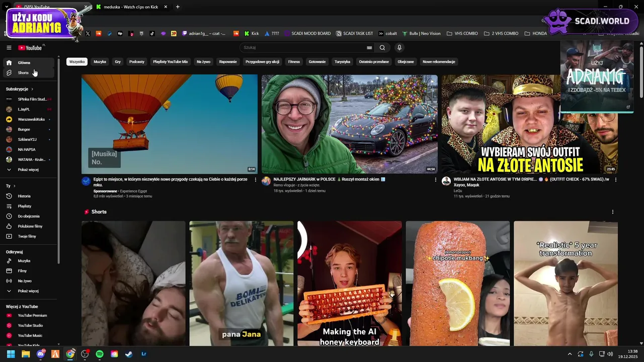Screen dimensions: 644x362
Task: Open options menu for Egipt sponsored video
Action: click(256, 179)
